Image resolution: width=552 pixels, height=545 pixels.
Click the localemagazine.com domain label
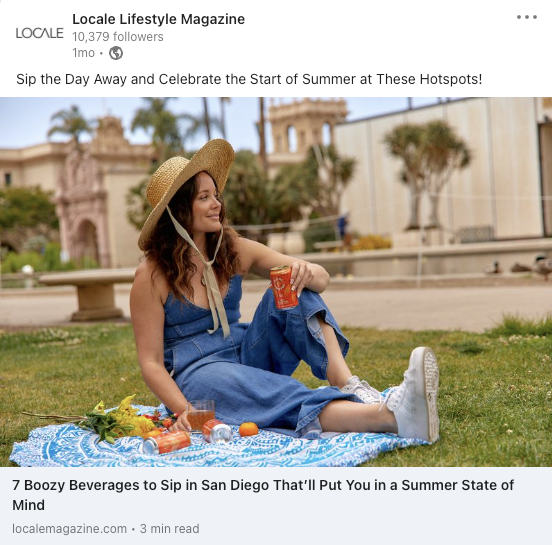point(69,528)
